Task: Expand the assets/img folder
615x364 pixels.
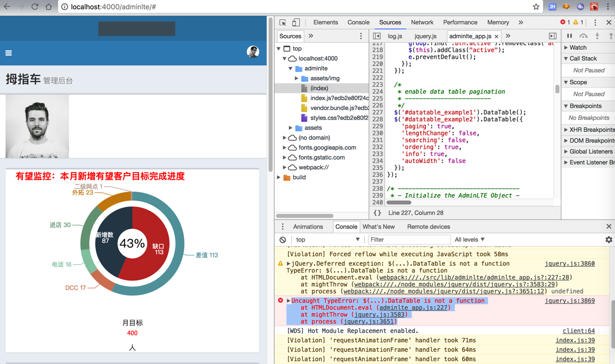Action: click(x=296, y=78)
